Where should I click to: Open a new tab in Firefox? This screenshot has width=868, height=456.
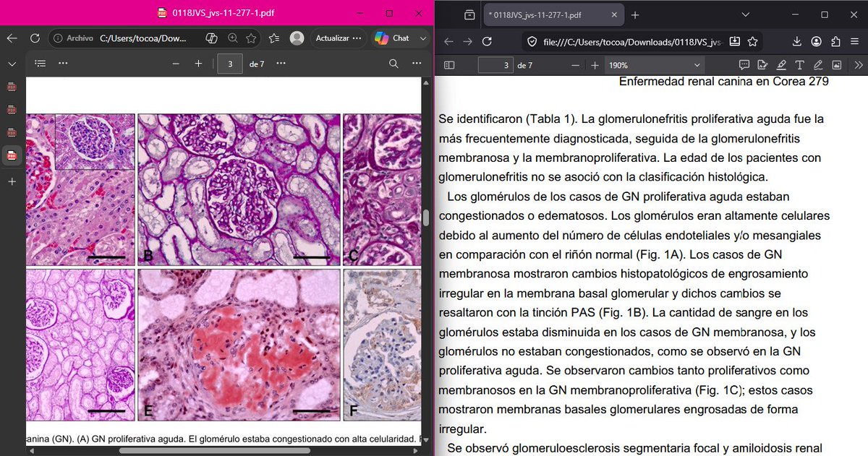[x=635, y=14]
